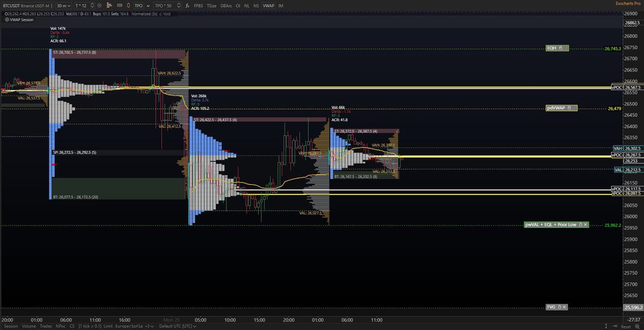Click the 25,596.2 price tag on axis
Screen dimensions: 644x330
coord(634,307)
